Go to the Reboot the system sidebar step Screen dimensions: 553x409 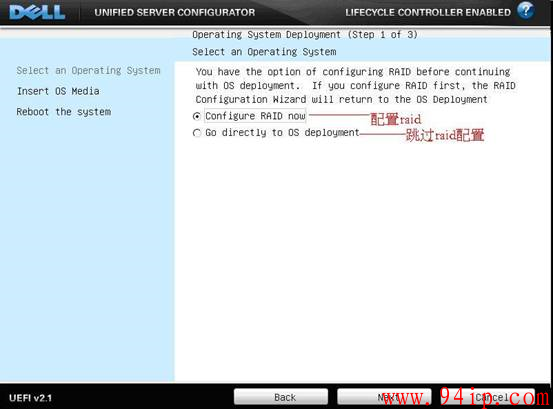[64, 112]
